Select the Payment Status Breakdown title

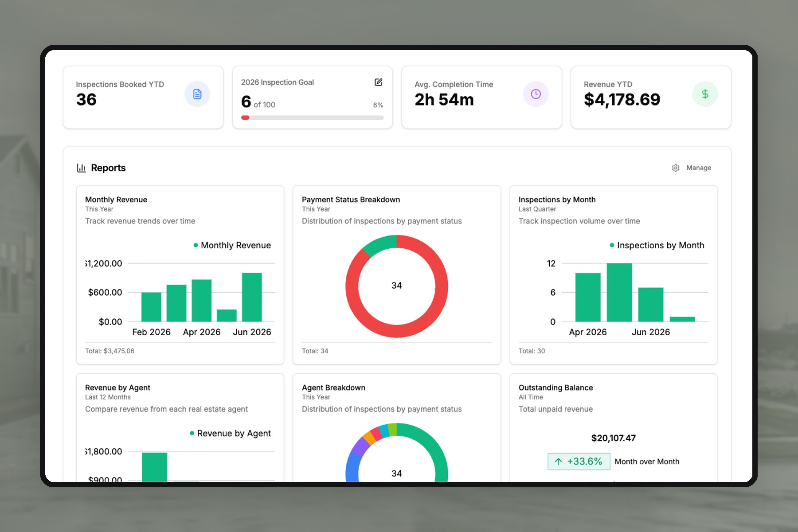click(351, 199)
